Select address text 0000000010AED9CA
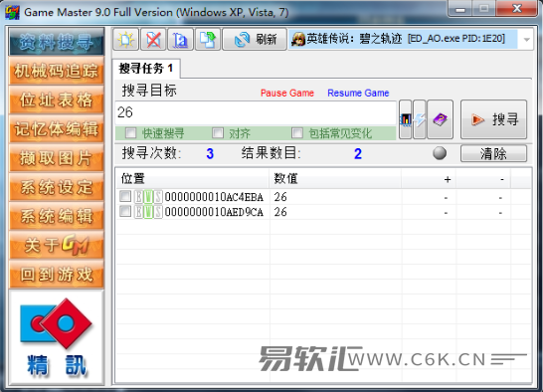 point(214,212)
